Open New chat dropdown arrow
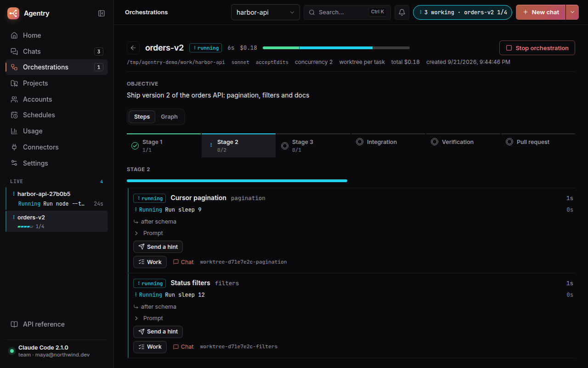 (x=572, y=12)
